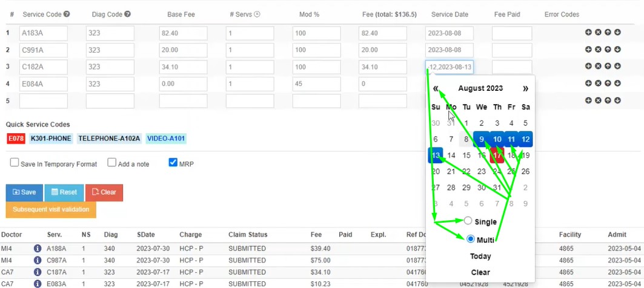Add a row after service row 4
The image size is (644, 288).
(x=588, y=83)
